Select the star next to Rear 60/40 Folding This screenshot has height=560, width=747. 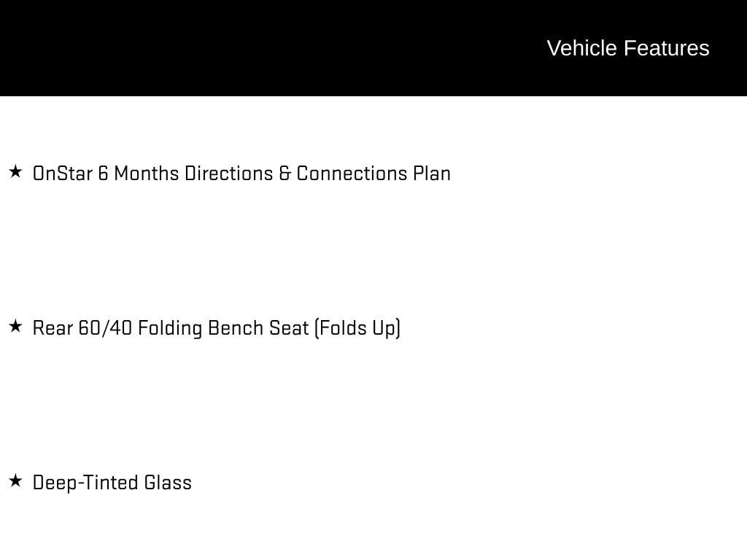pyautogui.click(x=15, y=326)
